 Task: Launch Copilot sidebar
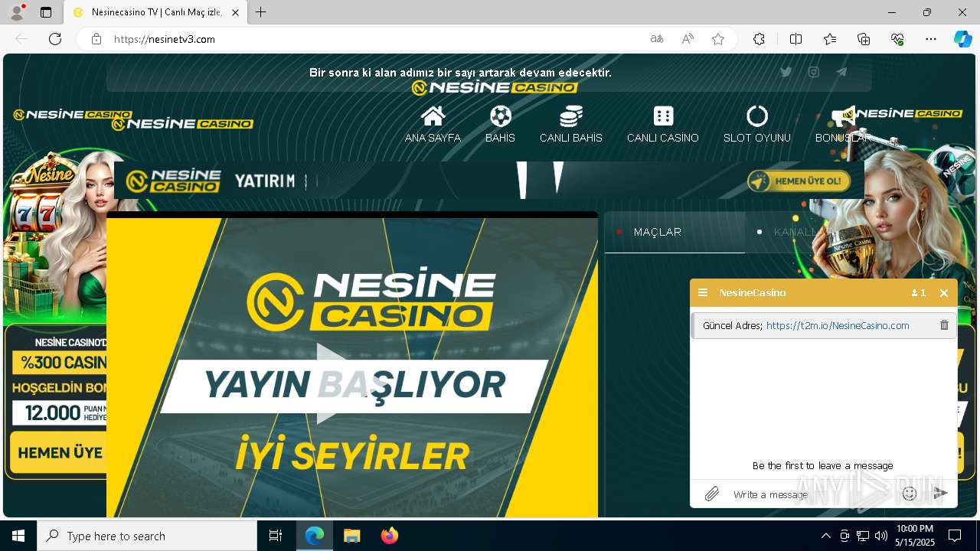tap(962, 39)
